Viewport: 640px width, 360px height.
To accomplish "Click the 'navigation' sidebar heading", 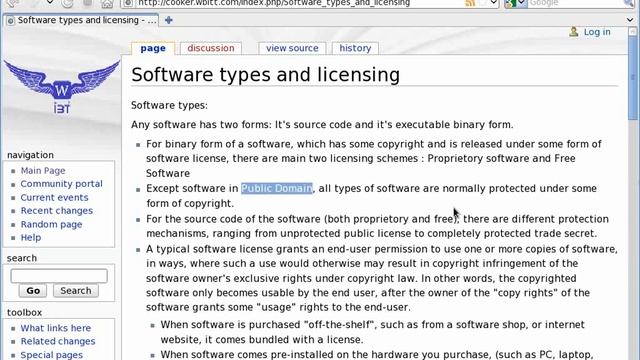I will tap(30, 155).
